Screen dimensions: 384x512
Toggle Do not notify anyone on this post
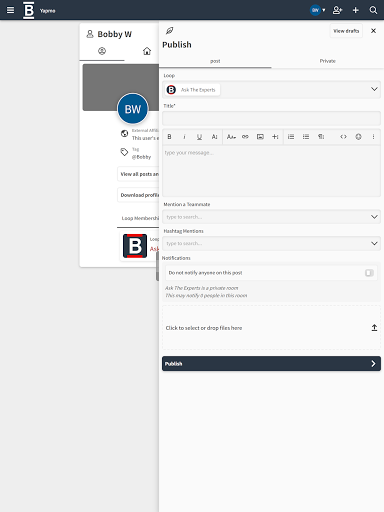coord(369,273)
